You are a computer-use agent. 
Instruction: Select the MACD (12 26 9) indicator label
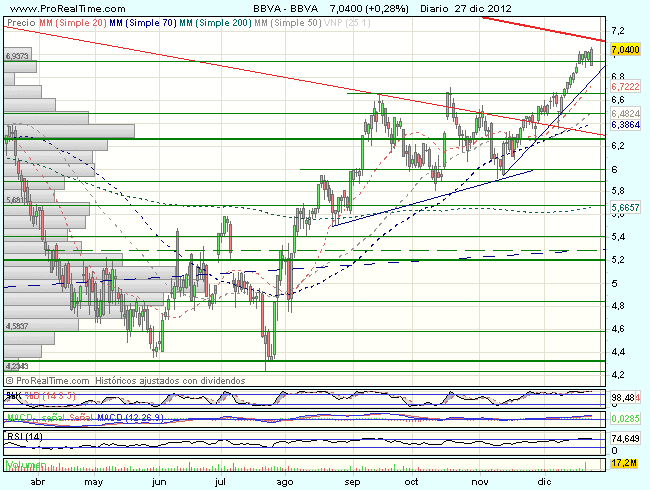pos(130,417)
